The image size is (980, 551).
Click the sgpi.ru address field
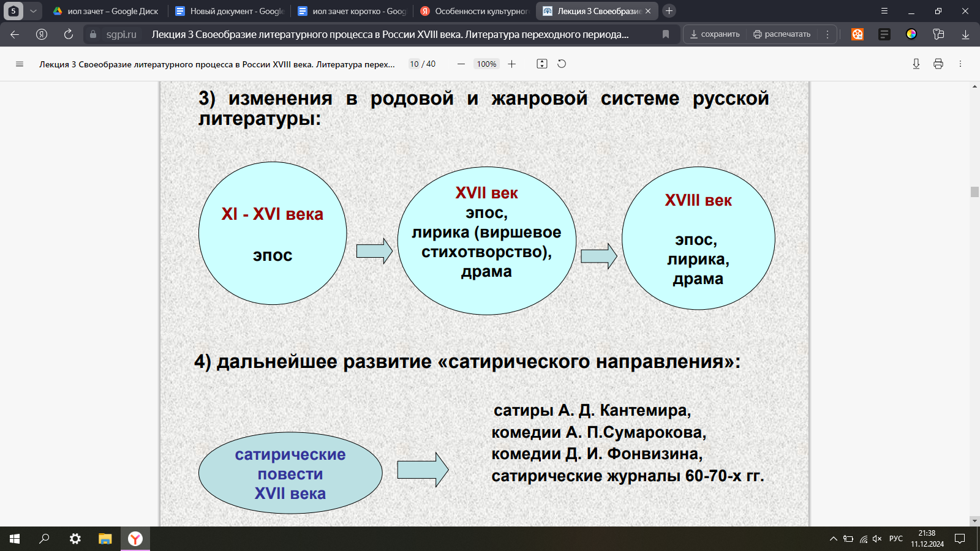tap(121, 34)
